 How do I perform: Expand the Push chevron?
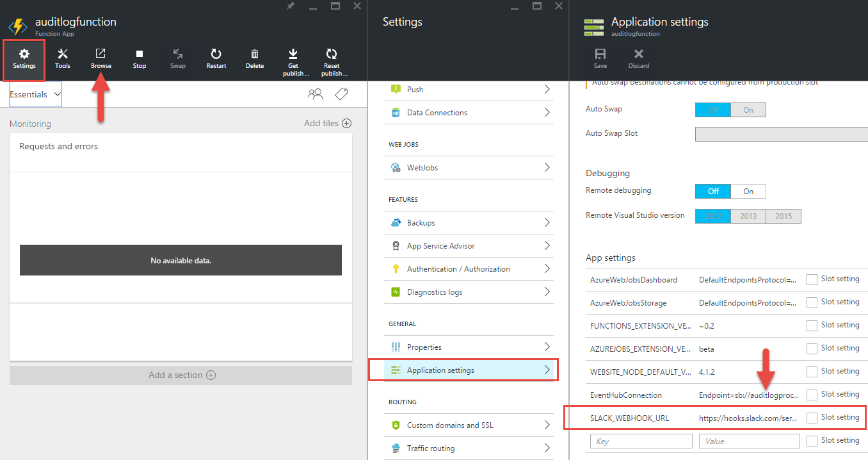click(547, 90)
